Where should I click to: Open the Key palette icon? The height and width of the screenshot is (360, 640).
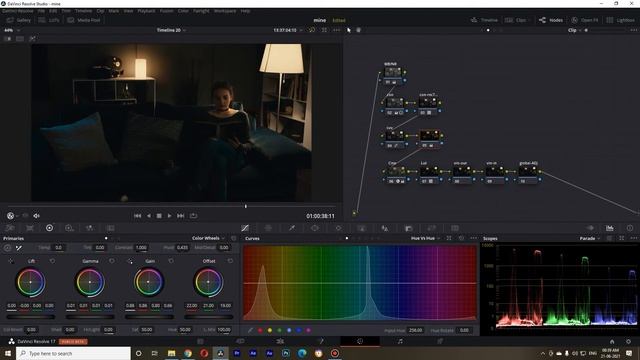(409, 228)
